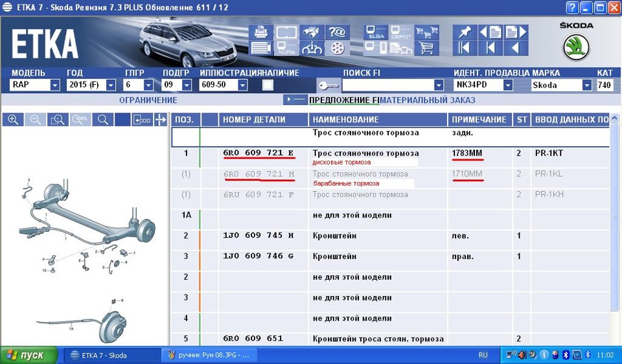Click the single-bar left arrow navigation icon

point(490,48)
